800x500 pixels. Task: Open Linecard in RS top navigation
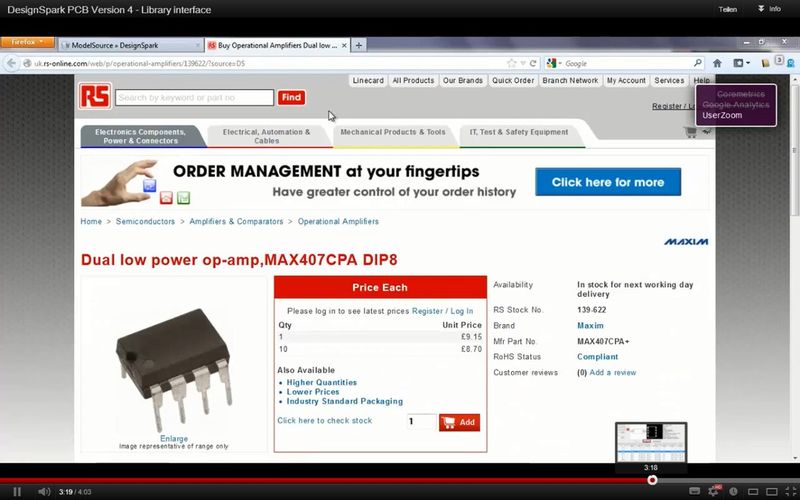[368, 81]
